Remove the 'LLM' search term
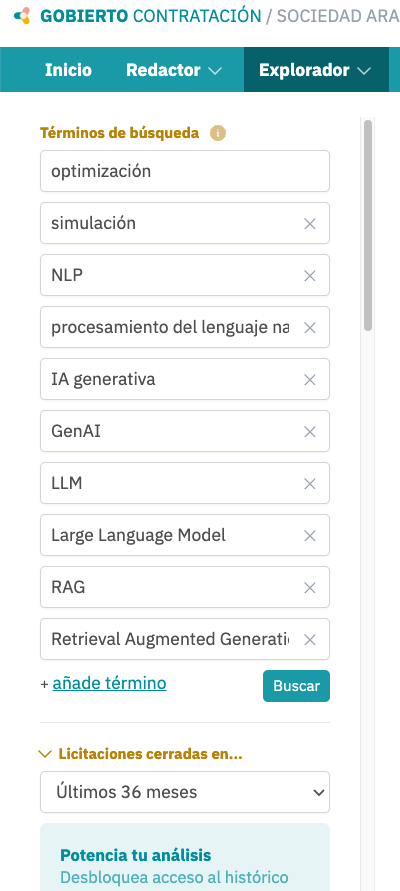The image size is (400, 891). pos(310,484)
